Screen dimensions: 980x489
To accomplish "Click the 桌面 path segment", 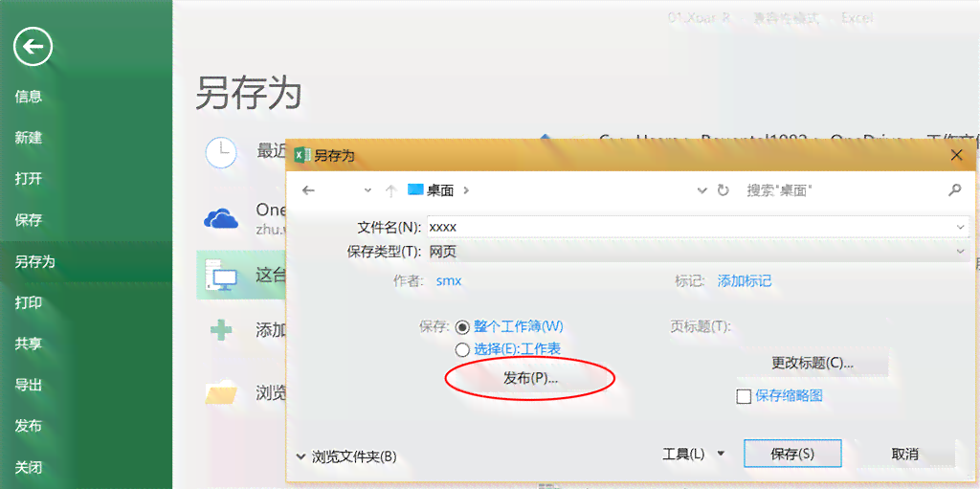I will click(x=440, y=190).
